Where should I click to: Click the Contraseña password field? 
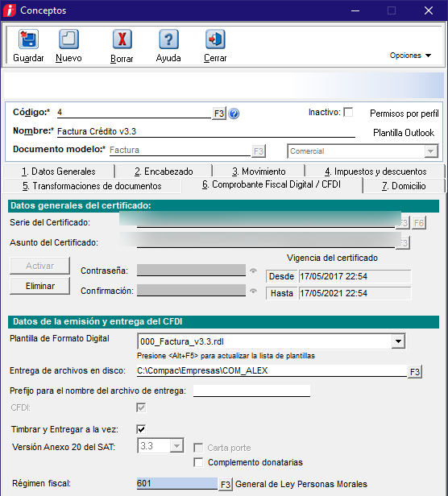(191, 271)
